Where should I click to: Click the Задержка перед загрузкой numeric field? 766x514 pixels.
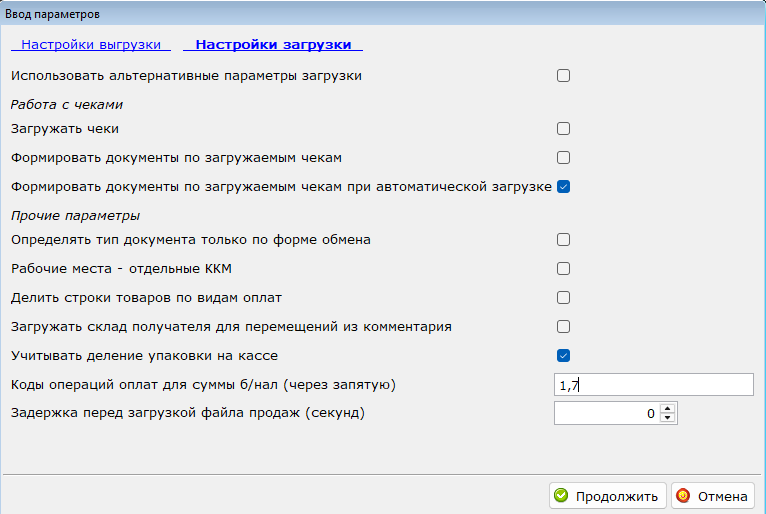[607, 413]
